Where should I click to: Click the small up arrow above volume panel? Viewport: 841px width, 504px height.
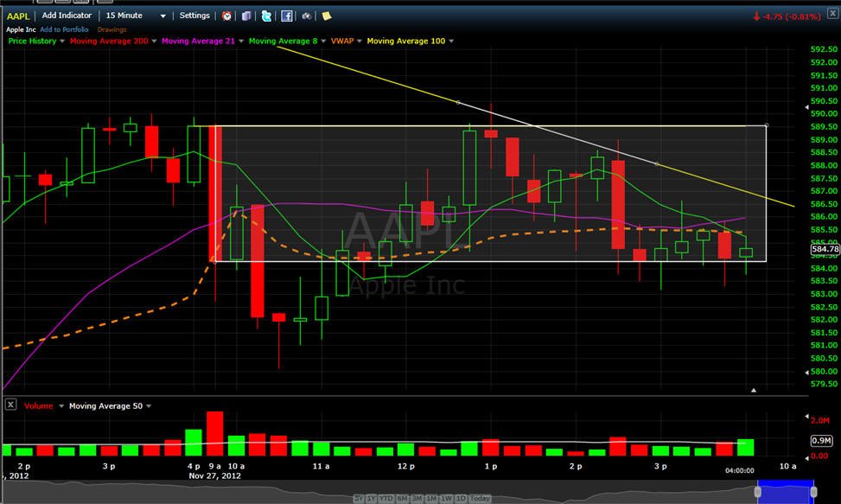coord(754,391)
